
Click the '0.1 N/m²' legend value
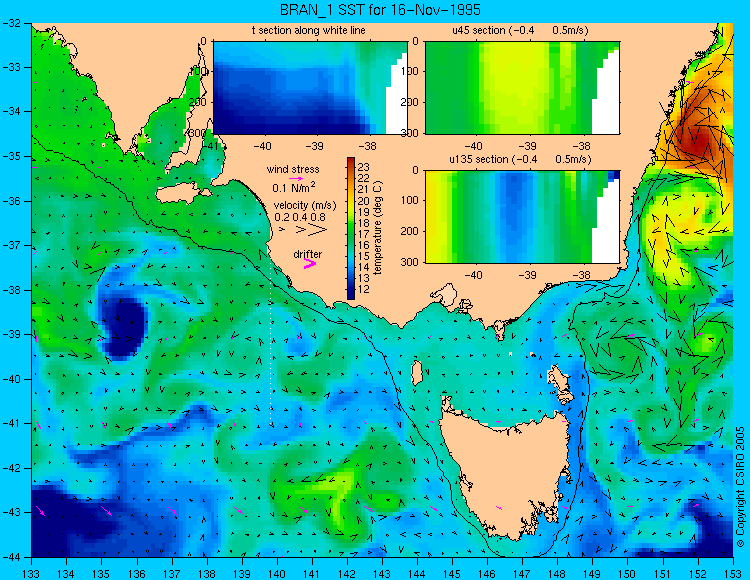tap(294, 187)
